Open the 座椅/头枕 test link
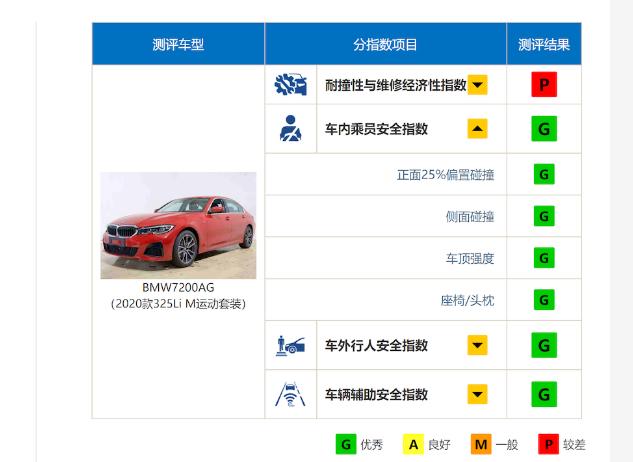This screenshot has height=462, width=633. pos(467,300)
